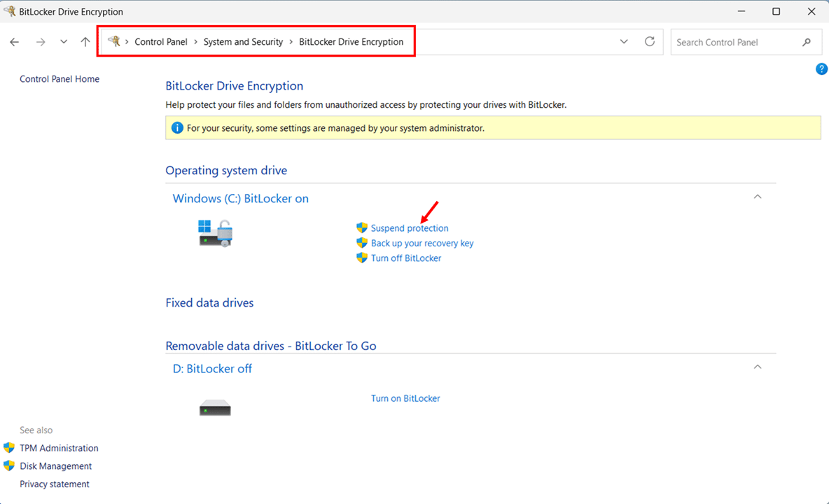Collapse the D: BitLocker off section

click(x=757, y=367)
